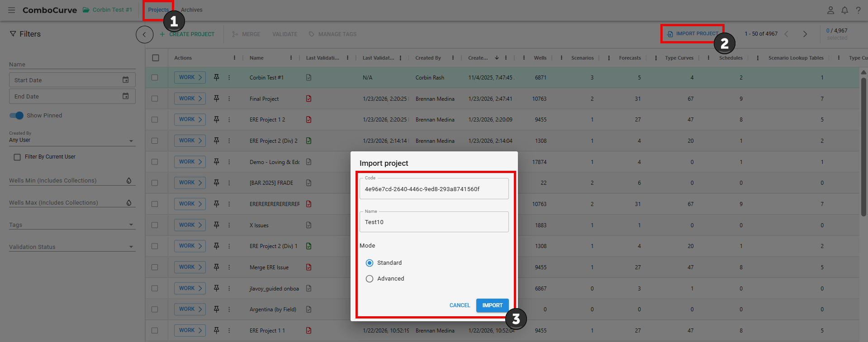This screenshot has width=868, height=342.
Task: Open the help question mark icon
Action: coord(858,10)
